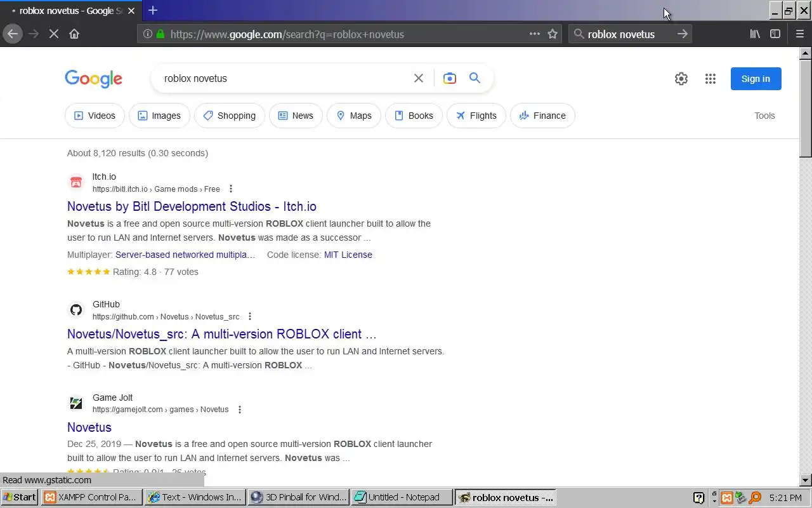This screenshot has height=508, width=812.
Task: Clear Google search box with X icon
Action: (419, 78)
